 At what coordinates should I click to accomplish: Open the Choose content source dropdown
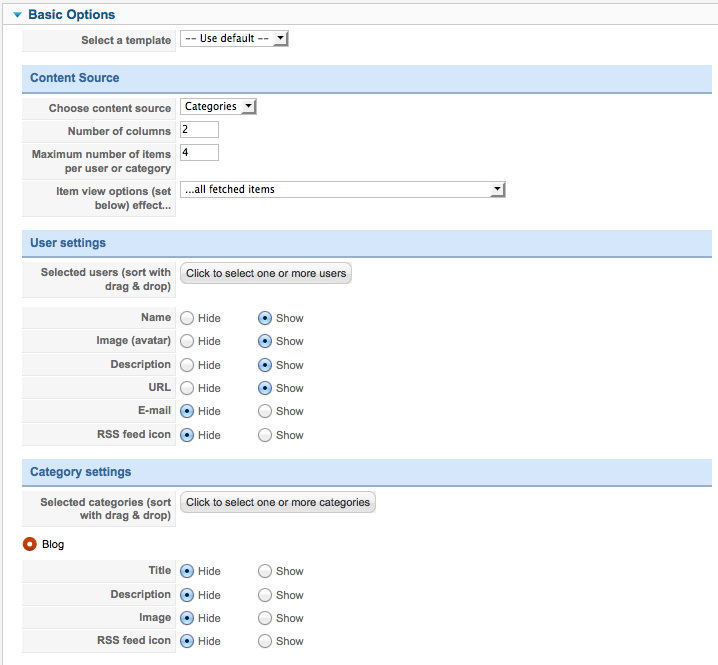point(218,106)
